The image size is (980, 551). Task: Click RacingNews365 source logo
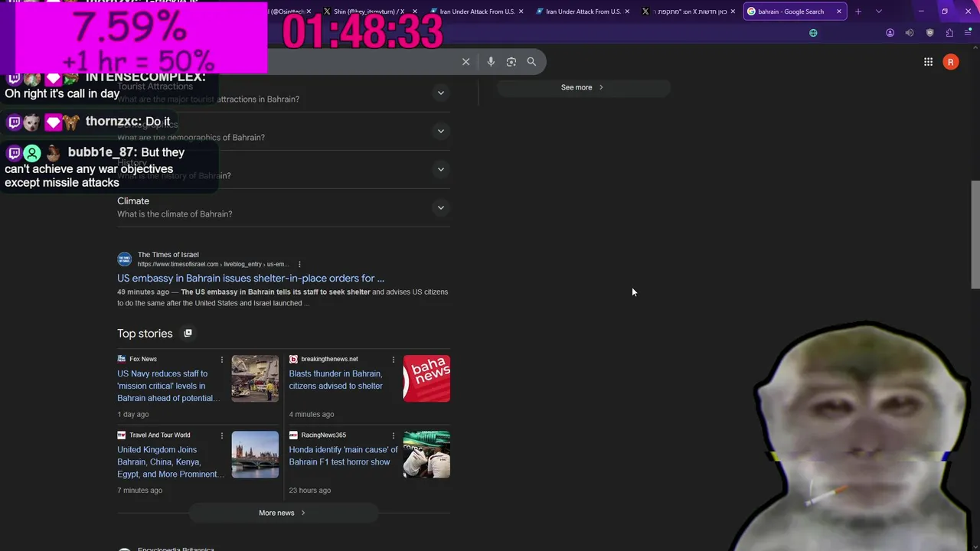coord(293,435)
